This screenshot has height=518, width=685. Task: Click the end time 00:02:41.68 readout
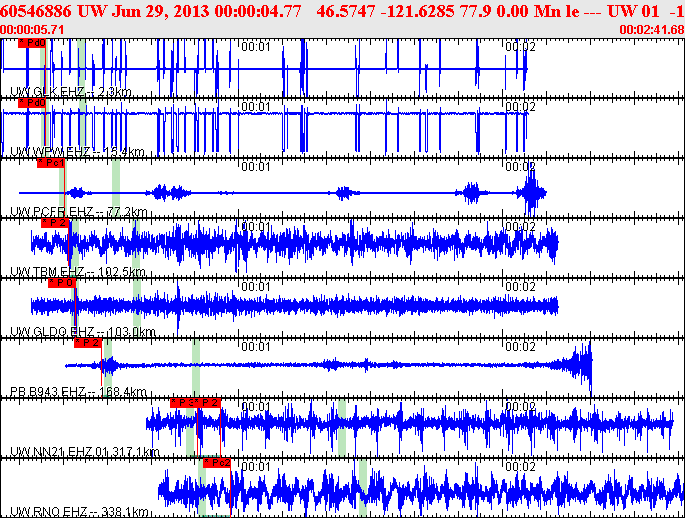coord(652,29)
